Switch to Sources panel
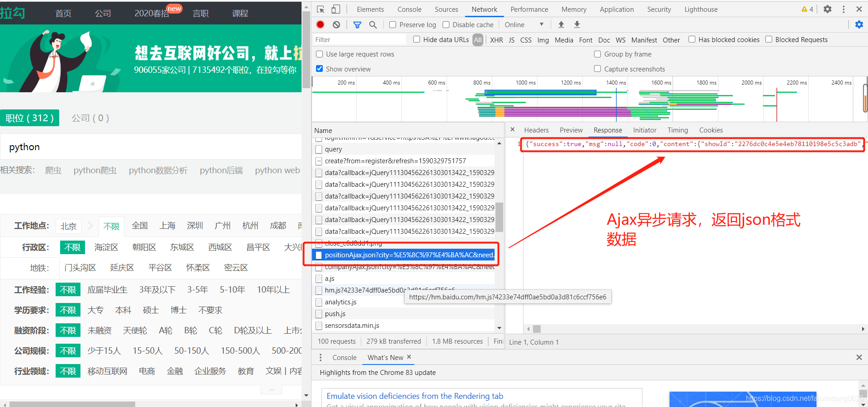Viewport: 868px width, 407px height. point(447,9)
